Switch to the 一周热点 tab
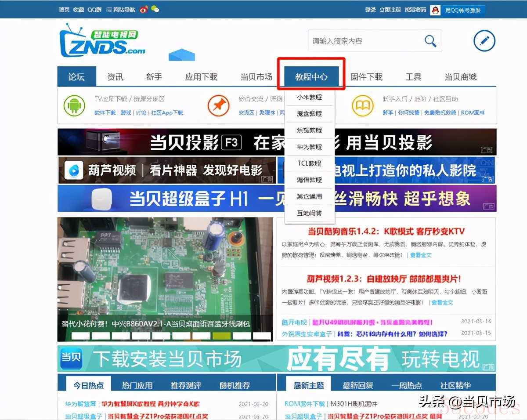Viewport: 527px width, 420px height. point(407,386)
